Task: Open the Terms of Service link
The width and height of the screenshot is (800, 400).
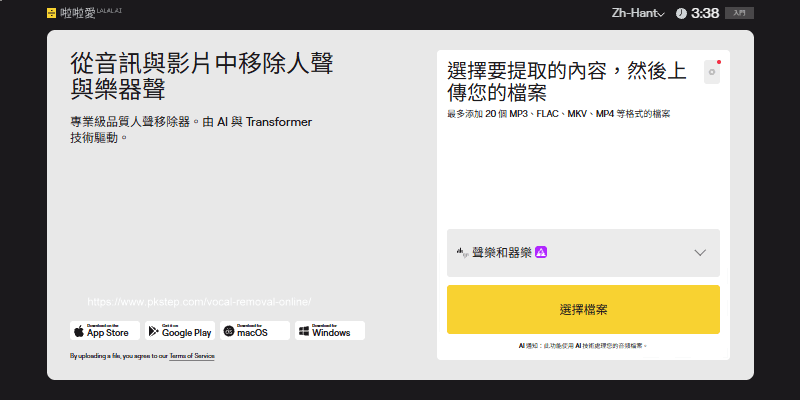Action: pos(192,356)
